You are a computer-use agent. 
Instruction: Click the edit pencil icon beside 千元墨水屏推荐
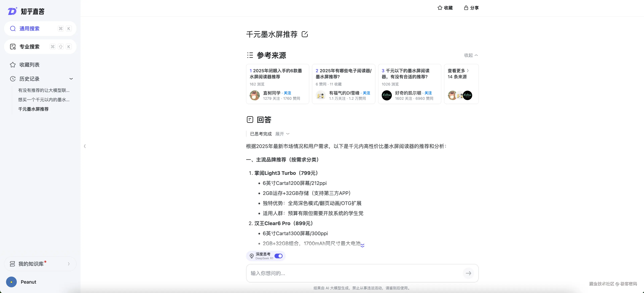[x=305, y=34]
